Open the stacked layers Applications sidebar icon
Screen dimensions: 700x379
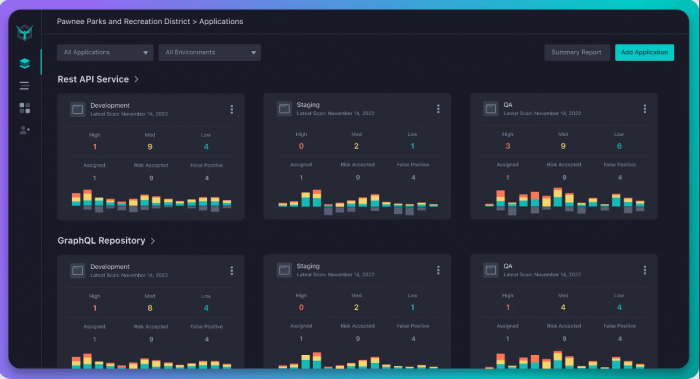pyautogui.click(x=25, y=63)
